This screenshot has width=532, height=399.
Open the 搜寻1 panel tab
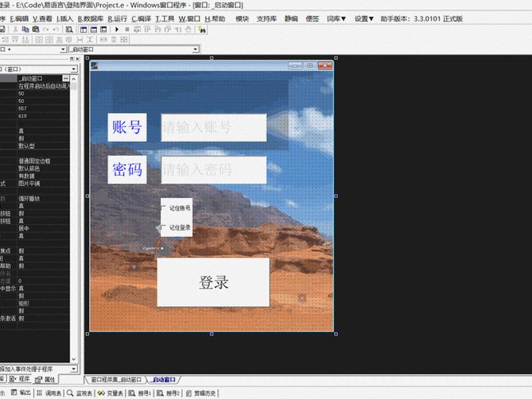coord(140,393)
